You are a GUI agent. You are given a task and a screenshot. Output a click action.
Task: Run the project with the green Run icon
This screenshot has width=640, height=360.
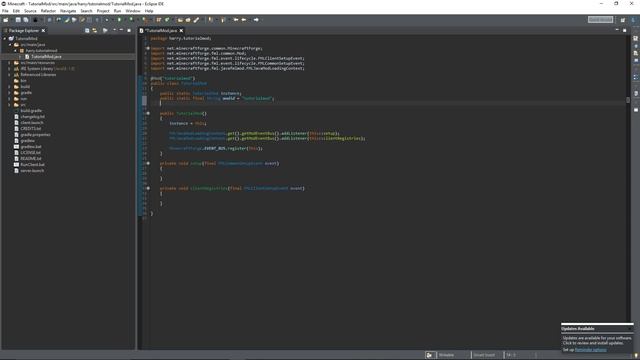click(119, 20)
